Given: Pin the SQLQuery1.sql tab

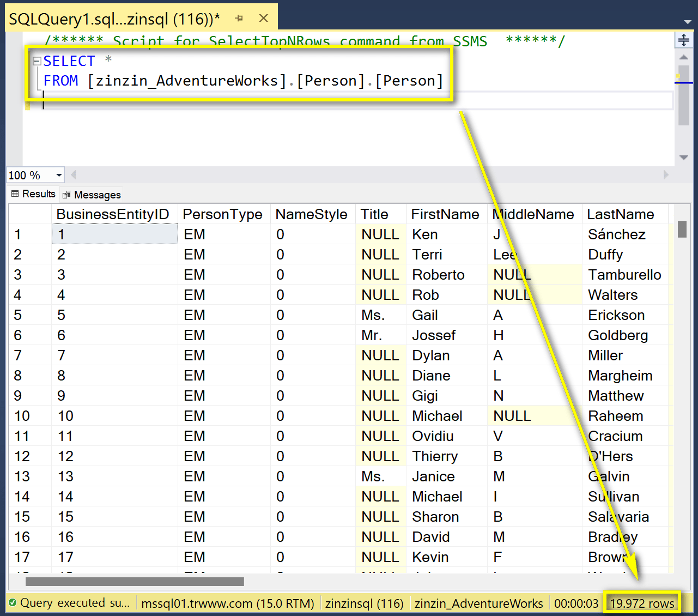Looking at the screenshot, I should pyautogui.click(x=239, y=19).
